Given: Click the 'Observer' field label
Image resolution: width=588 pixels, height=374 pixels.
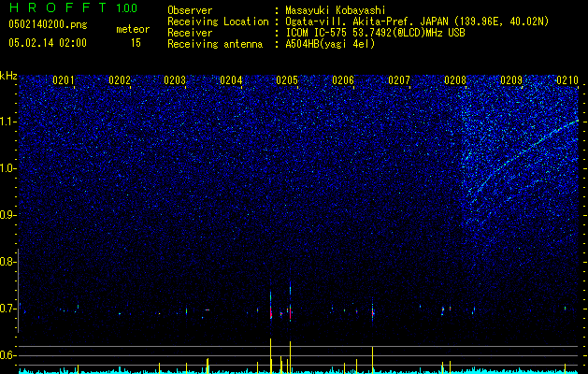Looking at the screenshot, I should [x=190, y=10].
